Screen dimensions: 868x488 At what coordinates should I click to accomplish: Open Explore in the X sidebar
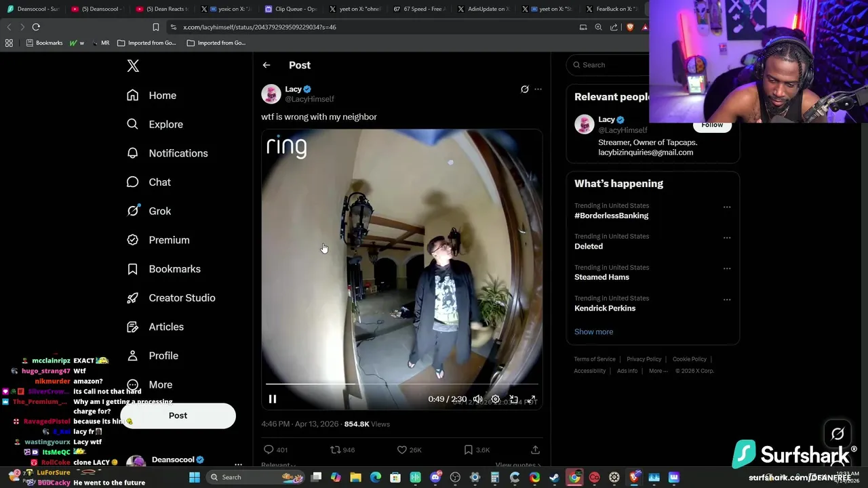pos(155,125)
